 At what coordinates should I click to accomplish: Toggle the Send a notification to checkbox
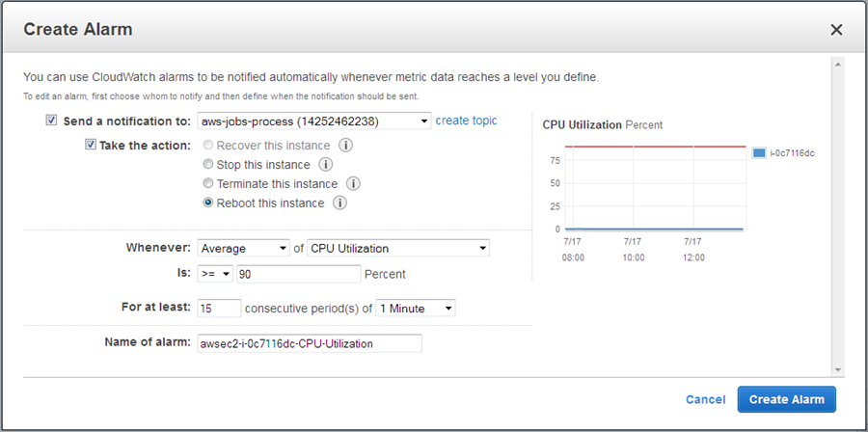click(51, 121)
